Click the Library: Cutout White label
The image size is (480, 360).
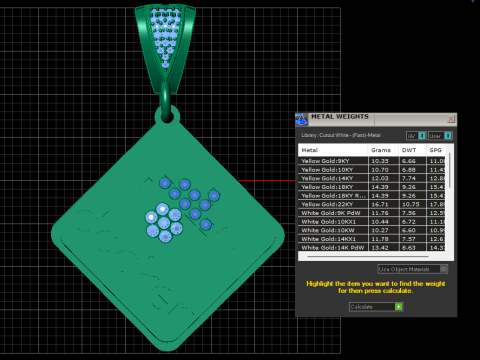[341, 135]
